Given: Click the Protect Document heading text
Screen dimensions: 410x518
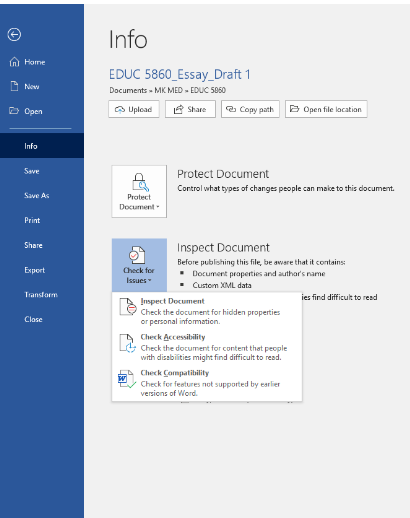Looking at the screenshot, I should pyautogui.click(x=223, y=174).
